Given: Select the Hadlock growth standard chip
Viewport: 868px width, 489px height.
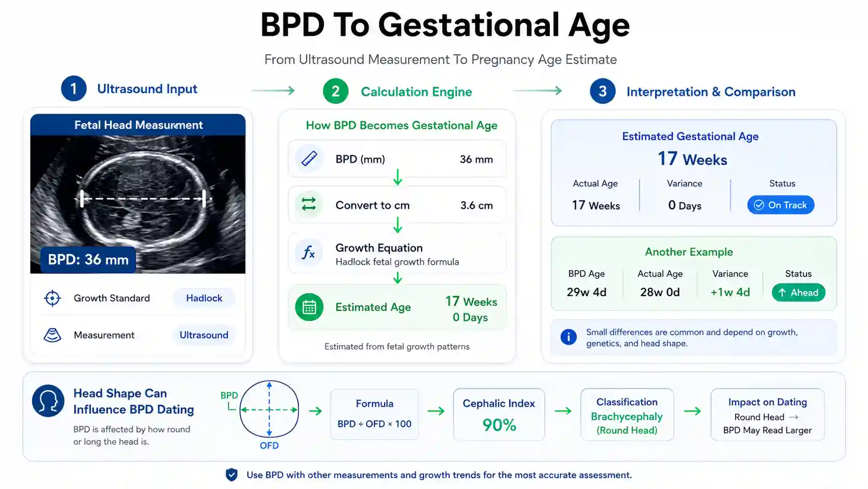Looking at the screenshot, I should [x=204, y=298].
